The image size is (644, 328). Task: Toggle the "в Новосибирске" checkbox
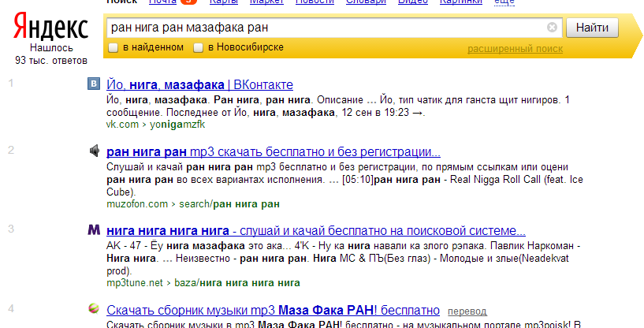[x=199, y=48]
